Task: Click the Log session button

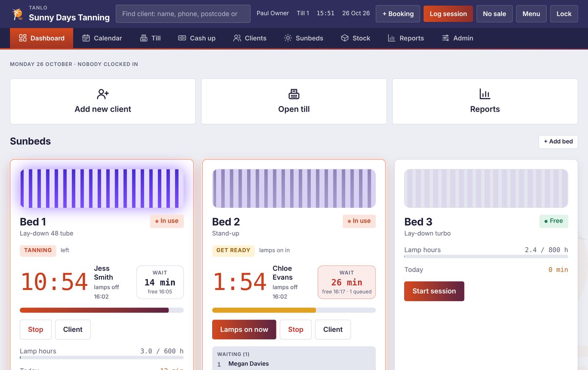Action: pos(448,14)
